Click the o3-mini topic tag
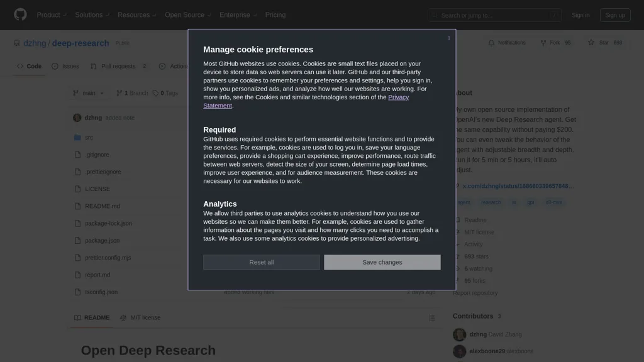This screenshot has width=644, height=362. [x=553, y=202]
